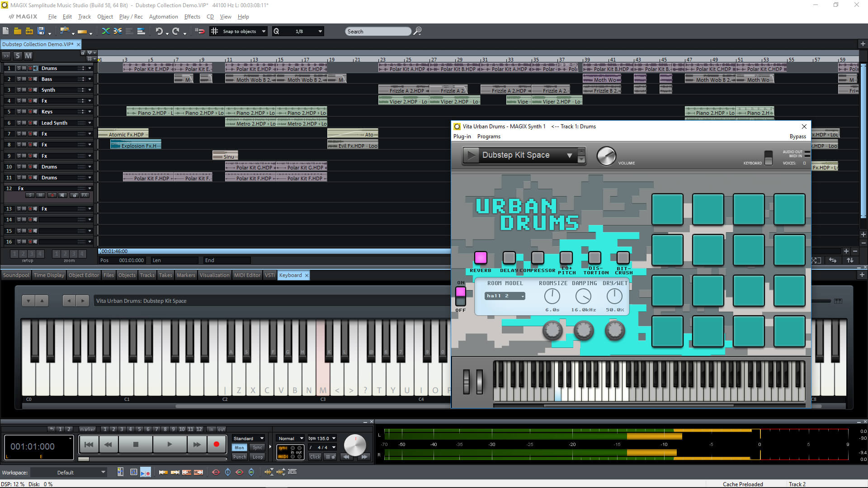Rewind using the transport rewind button
This screenshot has height=488, width=868.
[x=108, y=445]
